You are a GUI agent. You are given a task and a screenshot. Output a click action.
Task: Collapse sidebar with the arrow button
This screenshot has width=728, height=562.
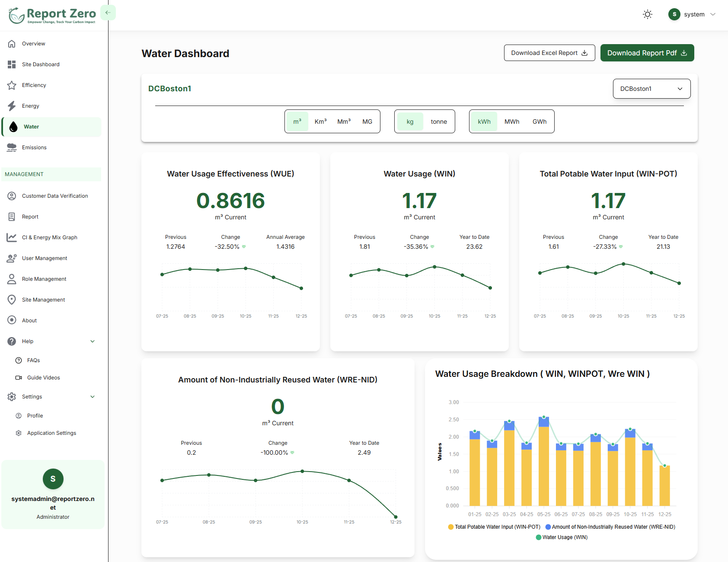point(108,13)
